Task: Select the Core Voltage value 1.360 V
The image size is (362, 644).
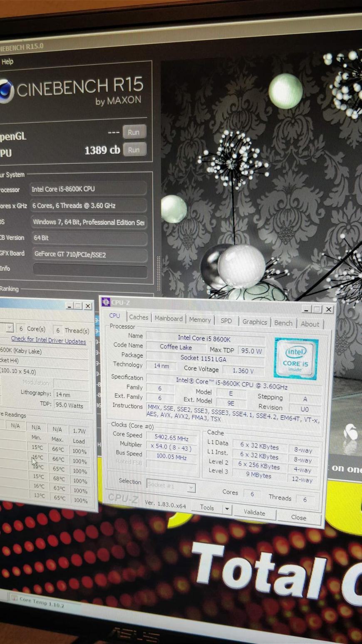Action: (243, 370)
